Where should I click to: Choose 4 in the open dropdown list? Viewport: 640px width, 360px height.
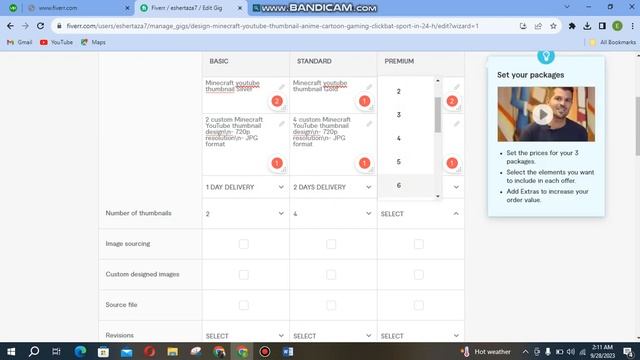(406, 139)
